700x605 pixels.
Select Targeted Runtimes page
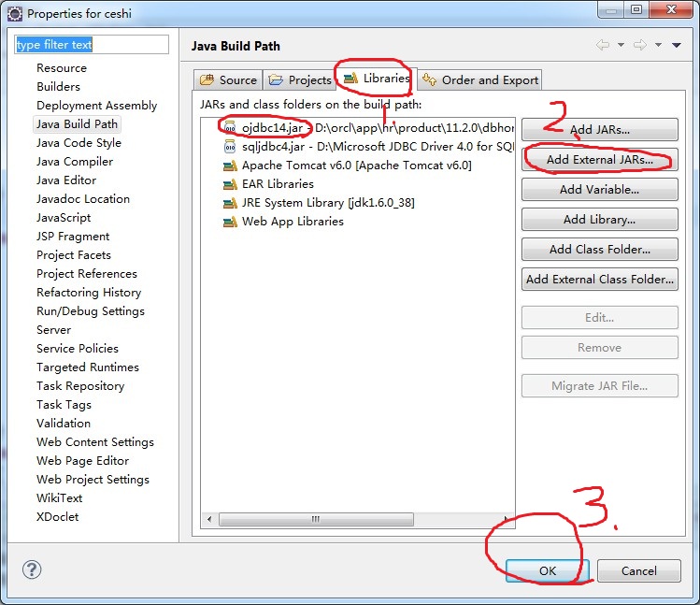pyautogui.click(x=88, y=367)
